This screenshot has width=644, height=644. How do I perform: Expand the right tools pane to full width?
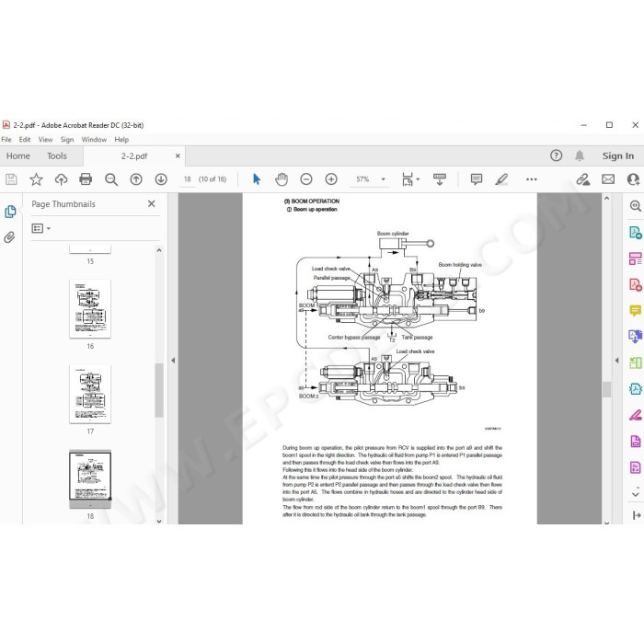(x=637, y=515)
